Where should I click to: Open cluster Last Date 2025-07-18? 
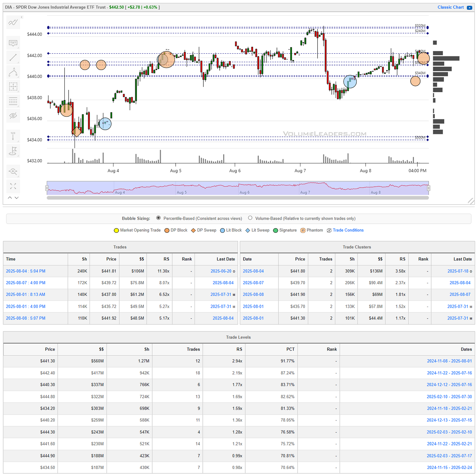click(458, 271)
